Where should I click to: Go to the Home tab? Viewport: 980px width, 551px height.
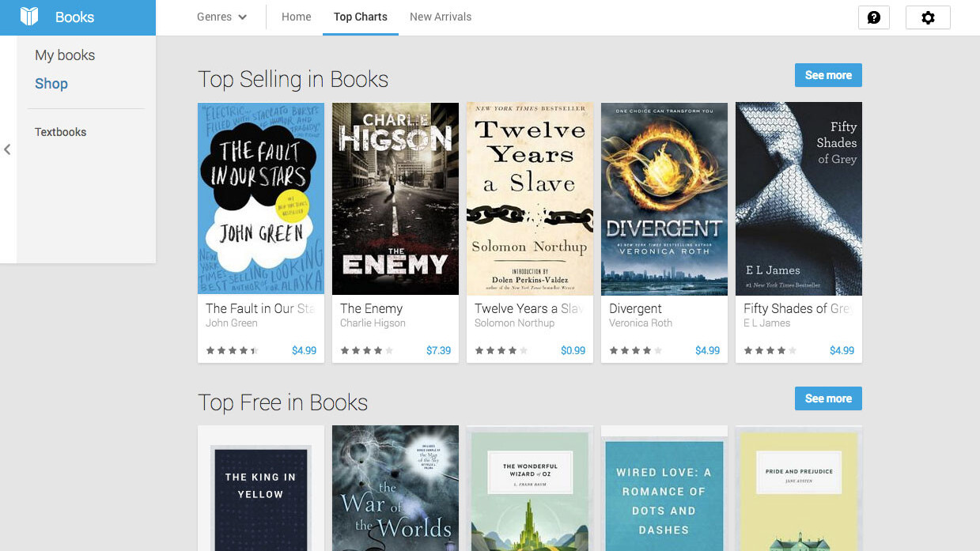297,17
